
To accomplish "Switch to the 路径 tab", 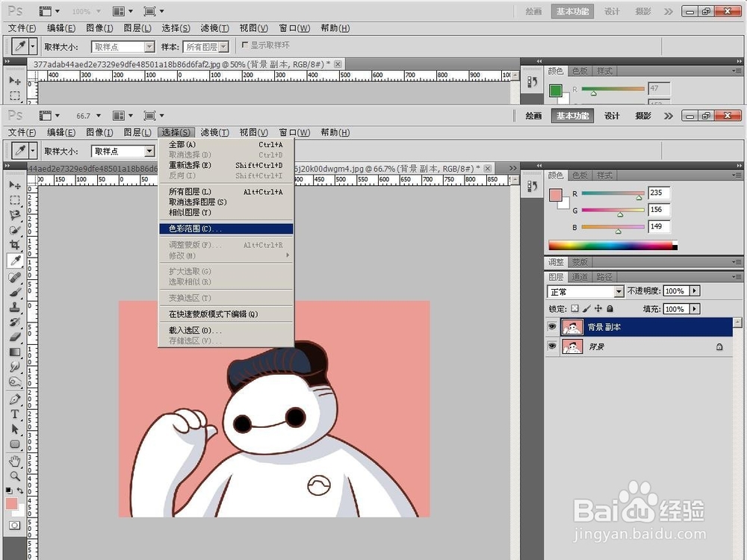I will point(604,277).
